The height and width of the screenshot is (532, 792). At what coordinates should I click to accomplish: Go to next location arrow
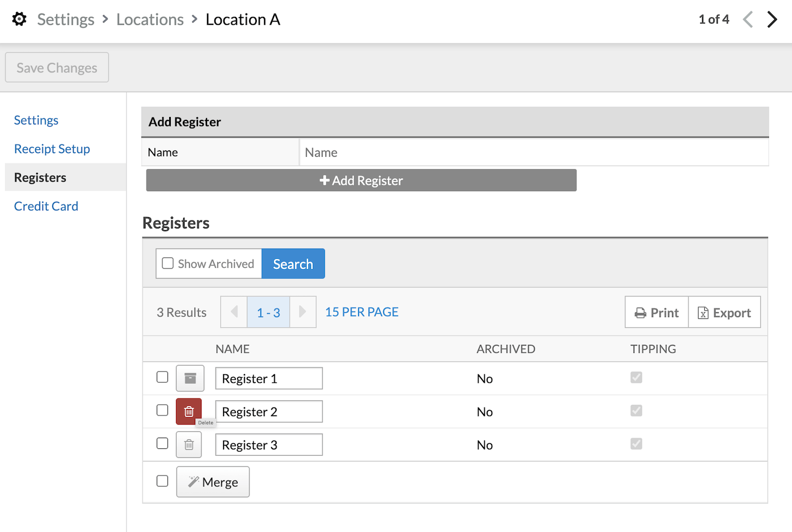[772, 19]
